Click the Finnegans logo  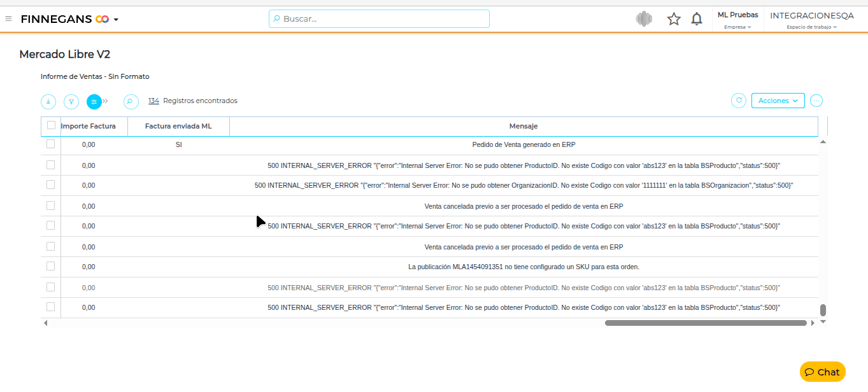point(65,19)
